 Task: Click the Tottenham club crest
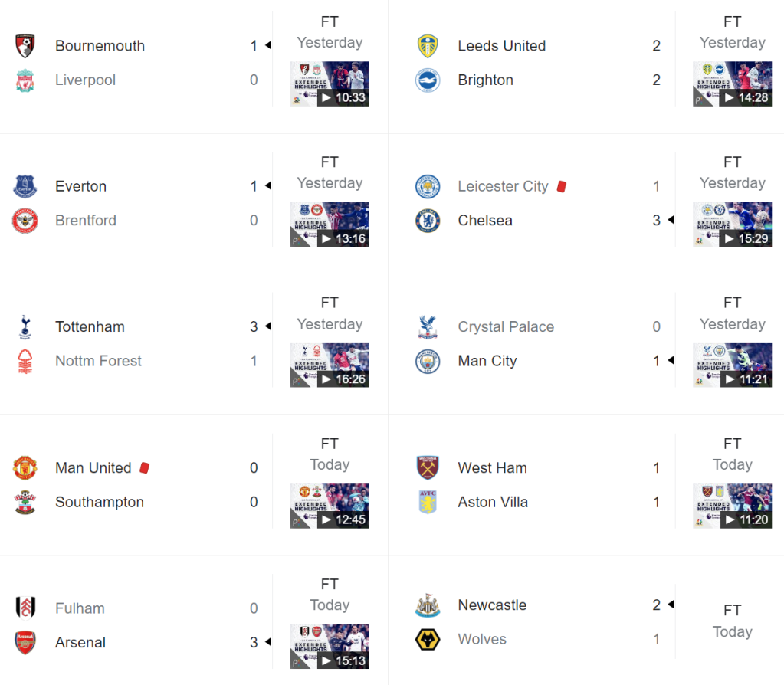(25, 327)
